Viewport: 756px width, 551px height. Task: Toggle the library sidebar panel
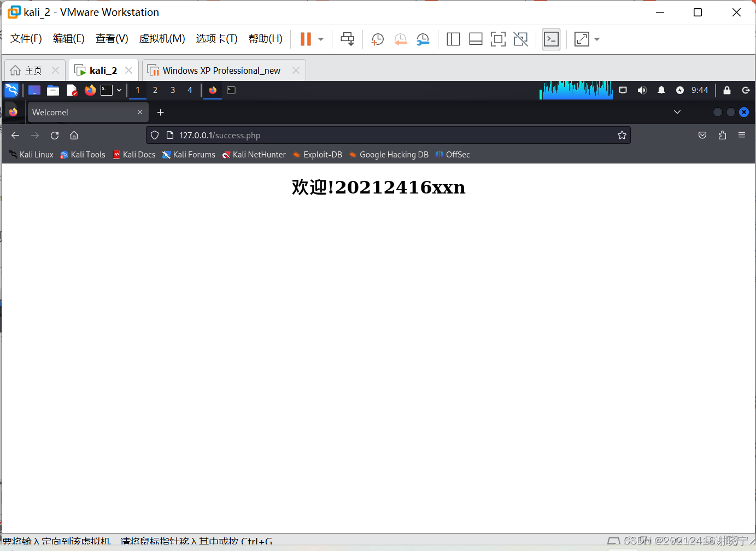click(453, 39)
